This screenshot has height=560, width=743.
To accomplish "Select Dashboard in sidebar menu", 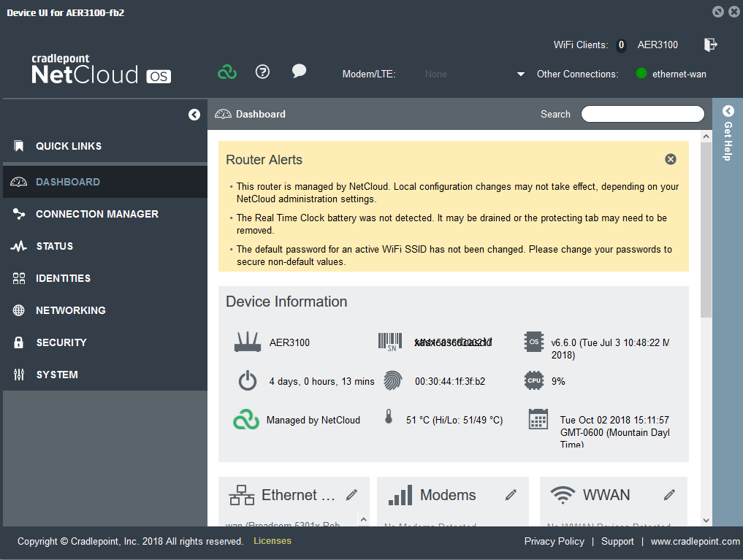I will tap(105, 182).
